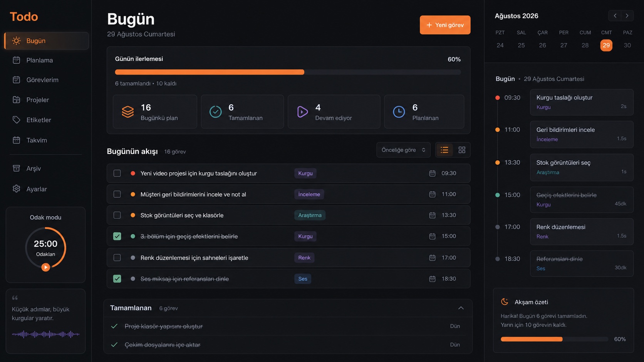
Task: Select day 30 in the calendar
Action: point(627,45)
